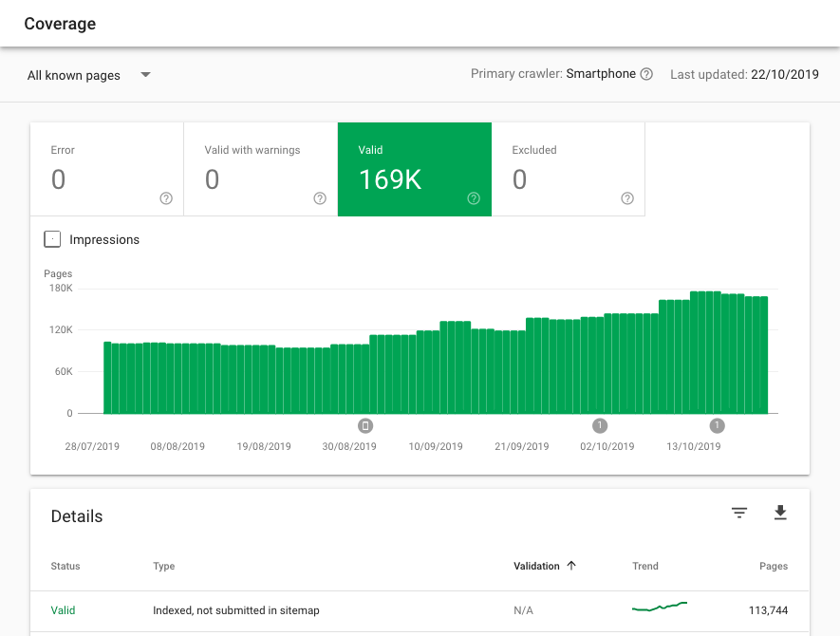The image size is (840, 636).
Task: Select the Valid status card
Action: click(414, 169)
